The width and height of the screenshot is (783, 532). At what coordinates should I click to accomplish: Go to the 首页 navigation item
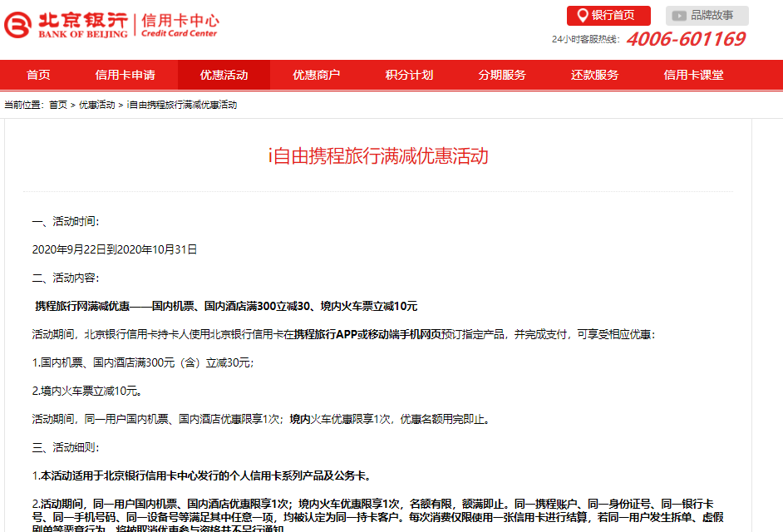pos(38,75)
